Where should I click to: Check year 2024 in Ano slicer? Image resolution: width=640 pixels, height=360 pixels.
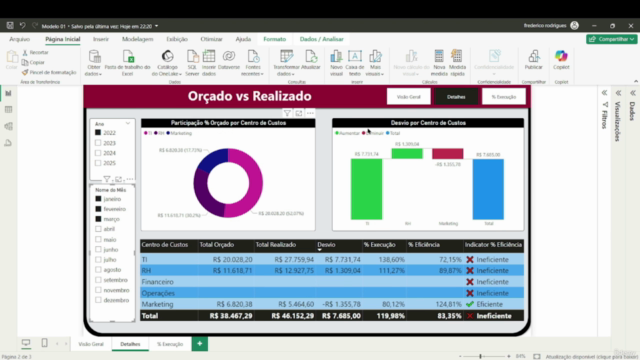point(98,153)
